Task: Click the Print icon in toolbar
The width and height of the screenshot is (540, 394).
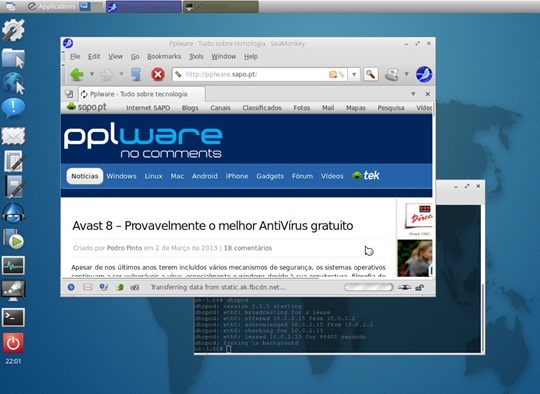Action: (x=392, y=74)
